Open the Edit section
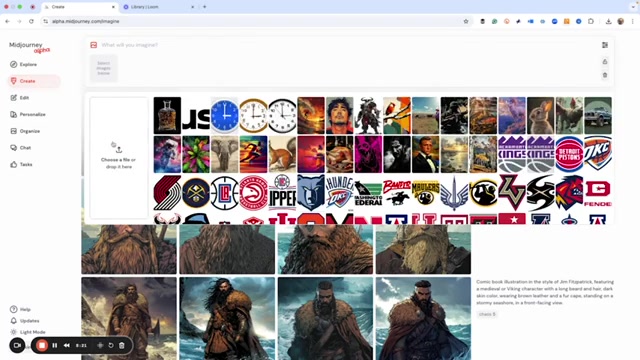Screen dimensions: 640x360 (x=20, y=98)
